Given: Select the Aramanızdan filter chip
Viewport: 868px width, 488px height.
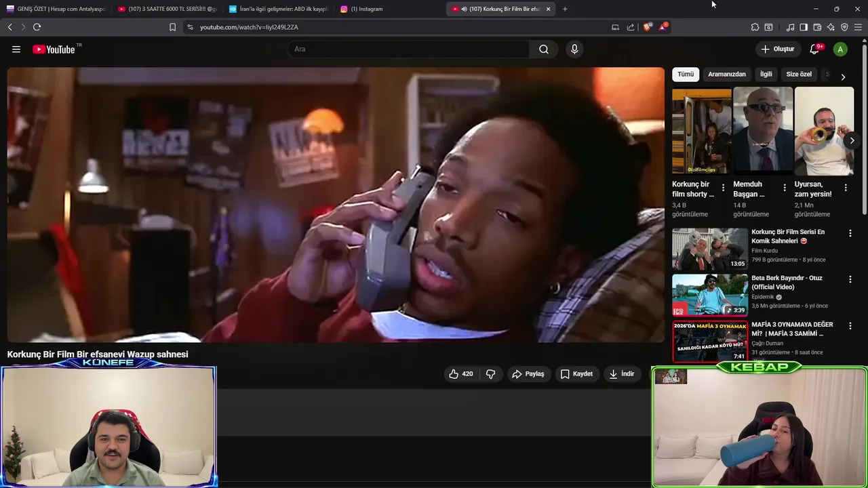Looking at the screenshot, I should [x=727, y=74].
